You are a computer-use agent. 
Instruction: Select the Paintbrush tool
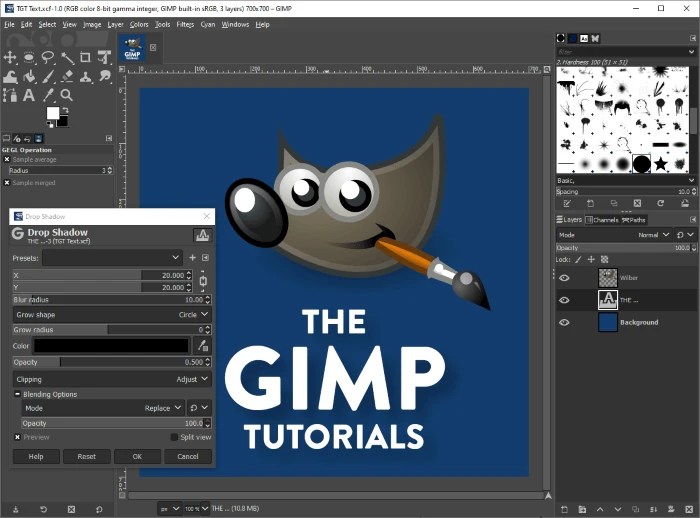(48, 76)
